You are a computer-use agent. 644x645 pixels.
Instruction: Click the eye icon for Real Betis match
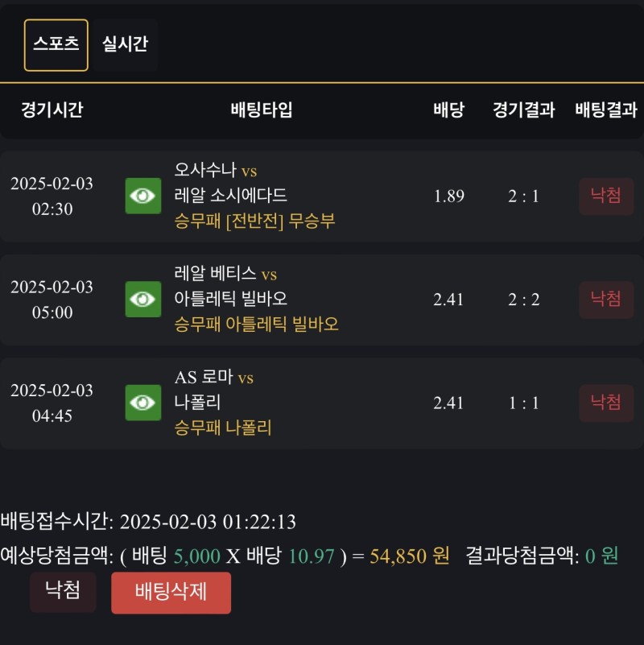click(x=143, y=300)
